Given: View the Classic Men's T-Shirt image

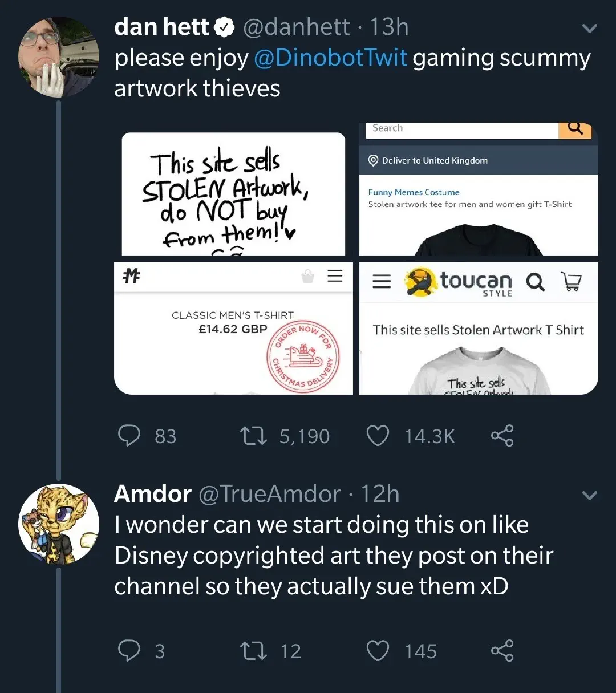Looking at the screenshot, I should [x=233, y=328].
